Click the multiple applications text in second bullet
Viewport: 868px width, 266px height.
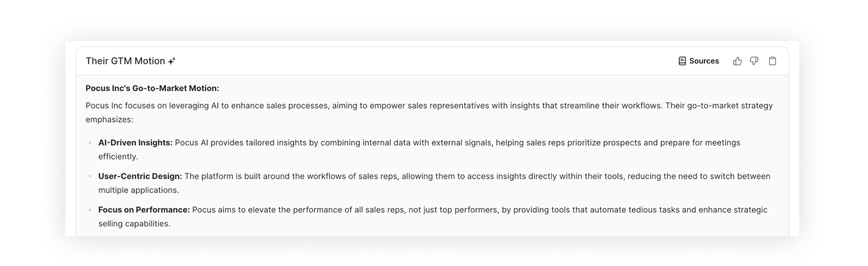(139, 190)
